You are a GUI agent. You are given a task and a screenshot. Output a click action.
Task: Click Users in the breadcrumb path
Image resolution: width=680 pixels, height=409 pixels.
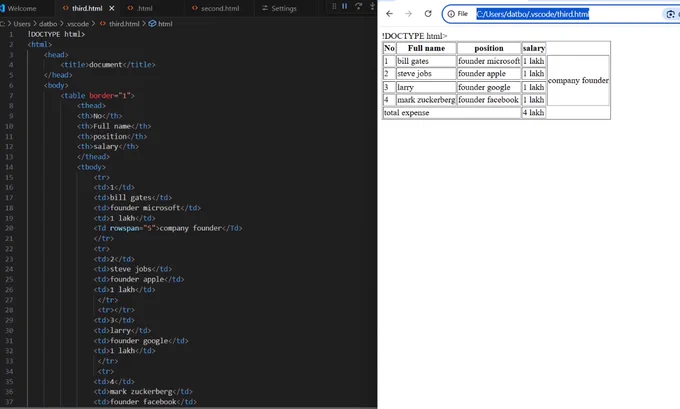point(22,24)
